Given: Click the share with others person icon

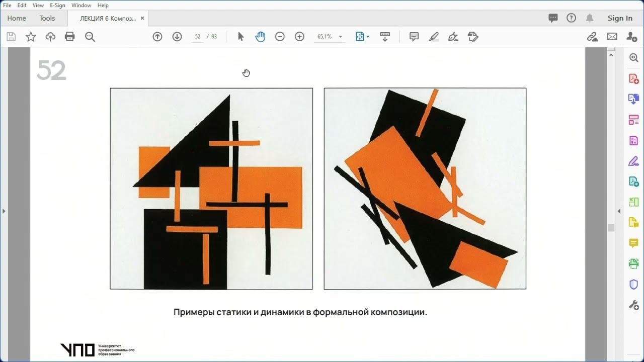Looking at the screenshot, I should tap(631, 37).
